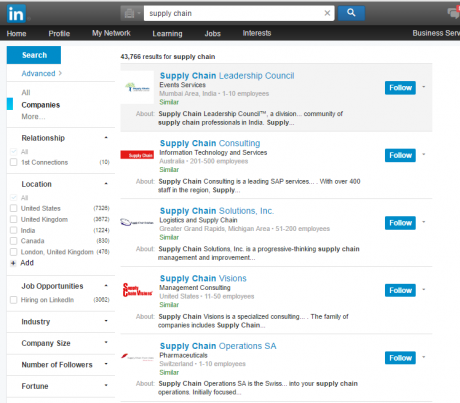Tick the United States location checkbox
460x403 pixels.
point(14,208)
